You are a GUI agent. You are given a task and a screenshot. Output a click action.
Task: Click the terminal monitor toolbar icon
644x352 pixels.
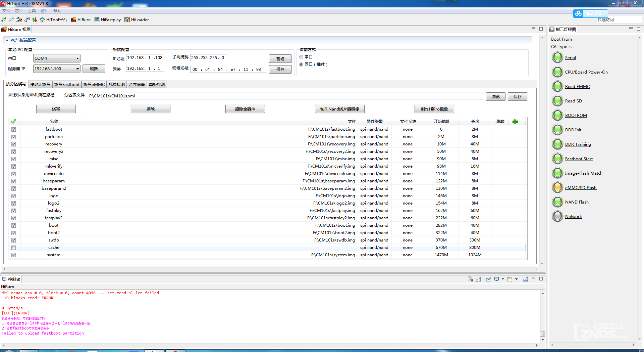click(x=27, y=19)
